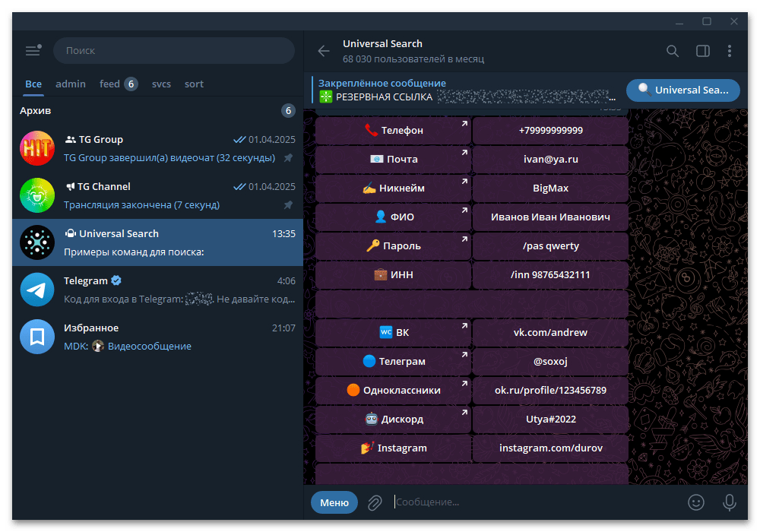Open the bot Меню button
The image size is (760, 532).
coord(334,502)
